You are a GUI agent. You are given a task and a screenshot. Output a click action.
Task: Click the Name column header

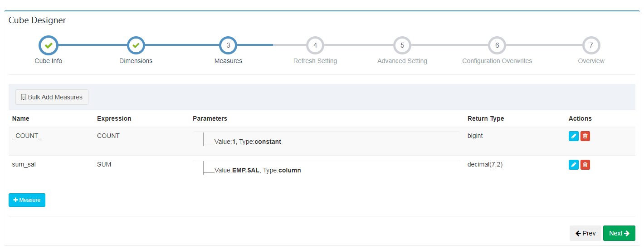tap(20, 118)
